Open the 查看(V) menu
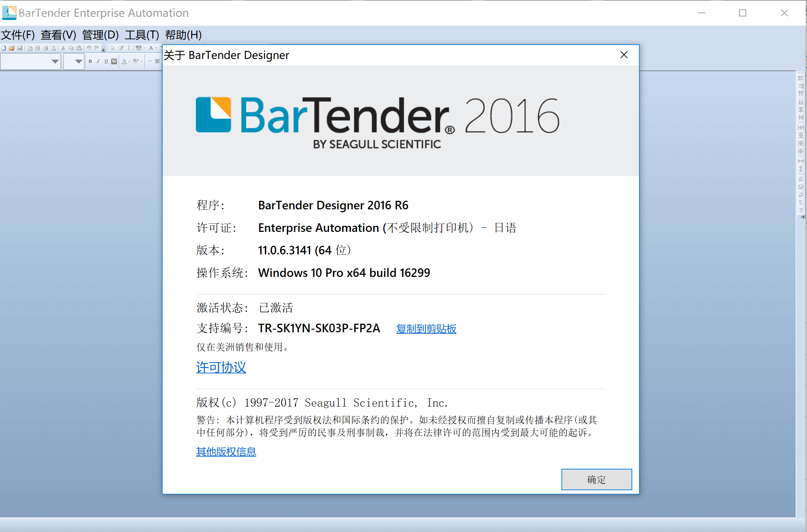Image resolution: width=807 pixels, height=532 pixels. coord(59,35)
